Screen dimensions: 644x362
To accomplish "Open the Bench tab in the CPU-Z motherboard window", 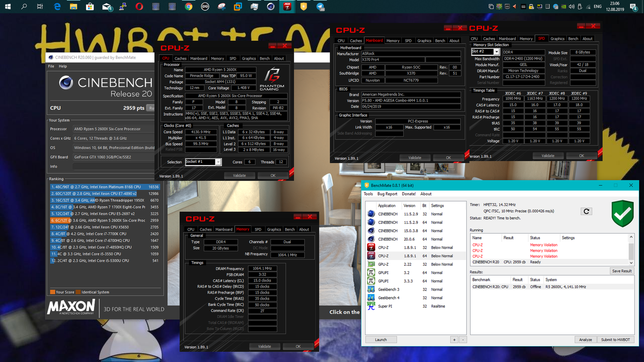I will [x=440, y=41].
